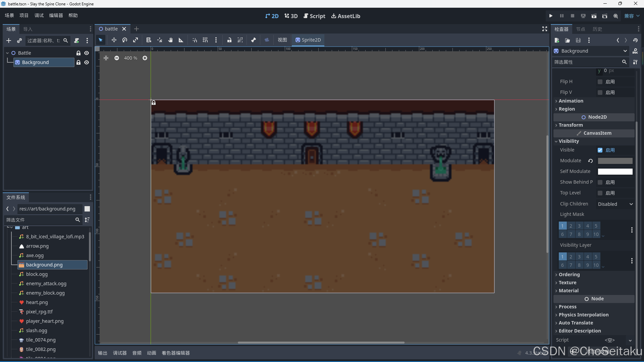
Task: Expand the Material section
Action: [594, 291]
